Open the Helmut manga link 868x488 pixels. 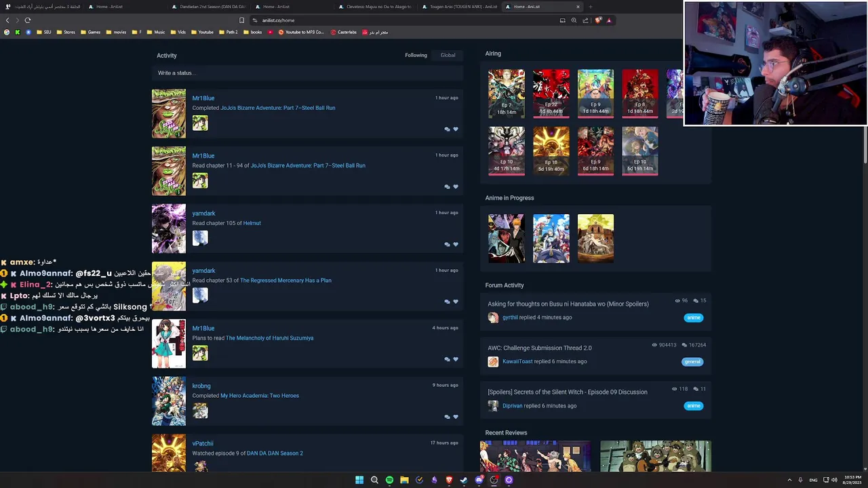(x=252, y=223)
